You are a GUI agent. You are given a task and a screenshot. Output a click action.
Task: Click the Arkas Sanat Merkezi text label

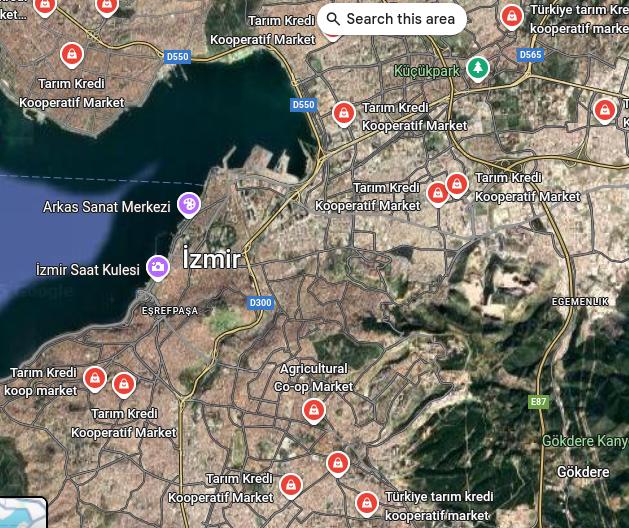coord(107,207)
